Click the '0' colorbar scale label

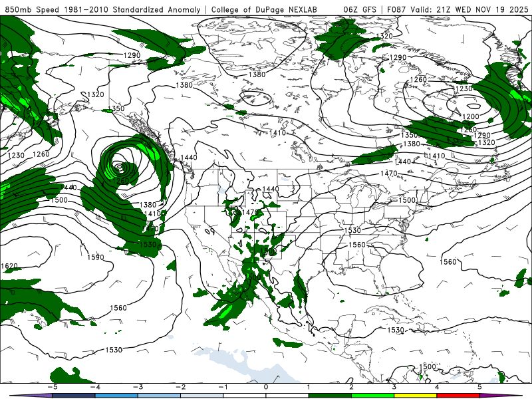pyautogui.click(x=266, y=387)
